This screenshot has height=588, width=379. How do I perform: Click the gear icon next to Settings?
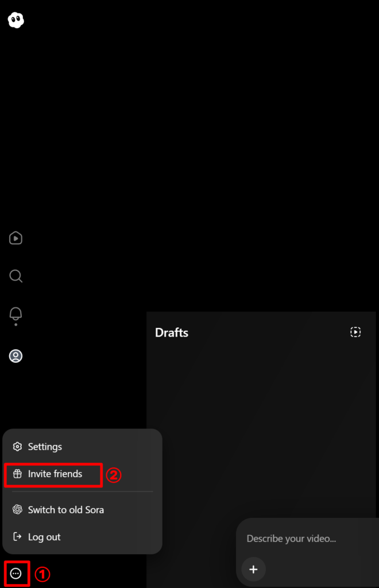17,447
